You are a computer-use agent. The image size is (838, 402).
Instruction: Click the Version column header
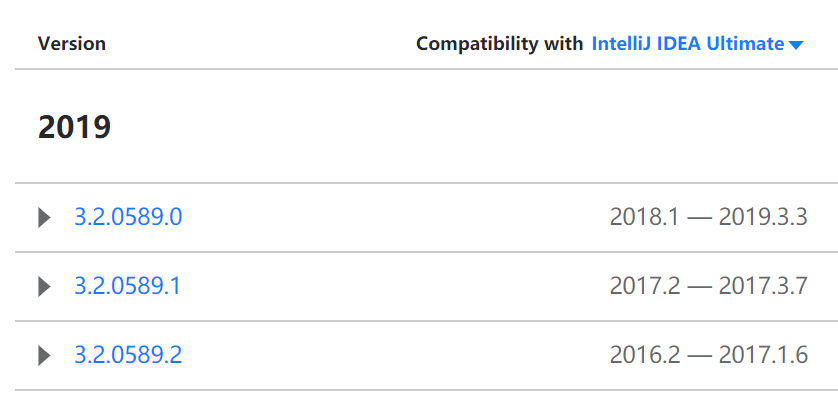[72, 44]
